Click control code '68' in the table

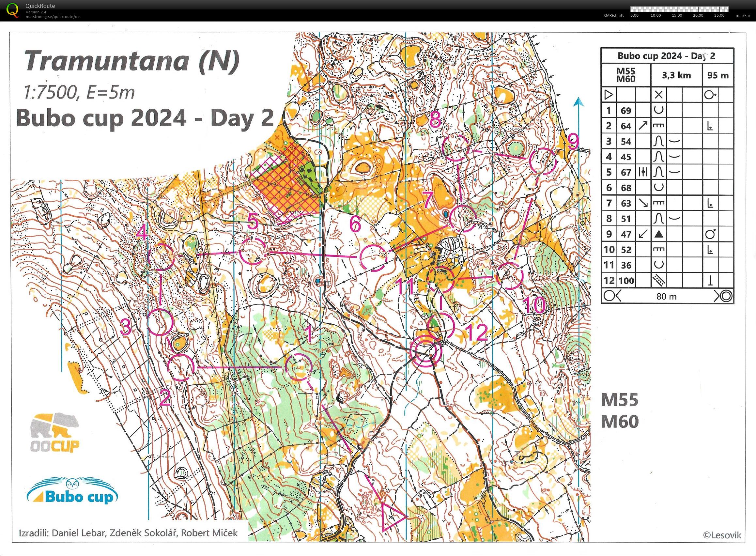626,188
